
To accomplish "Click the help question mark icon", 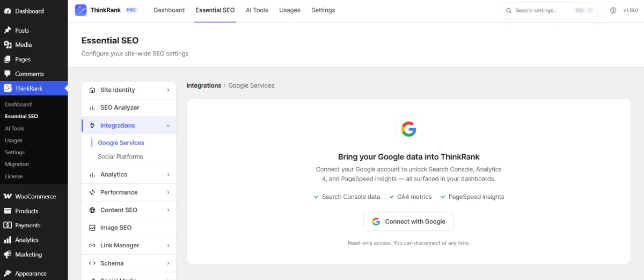I will coord(613,10).
